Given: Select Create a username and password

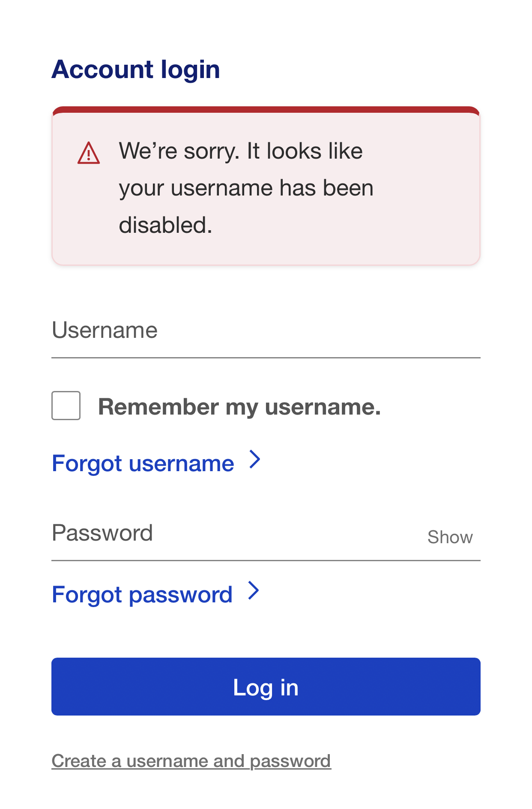Looking at the screenshot, I should pyautogui.click(x=191, y=761).
